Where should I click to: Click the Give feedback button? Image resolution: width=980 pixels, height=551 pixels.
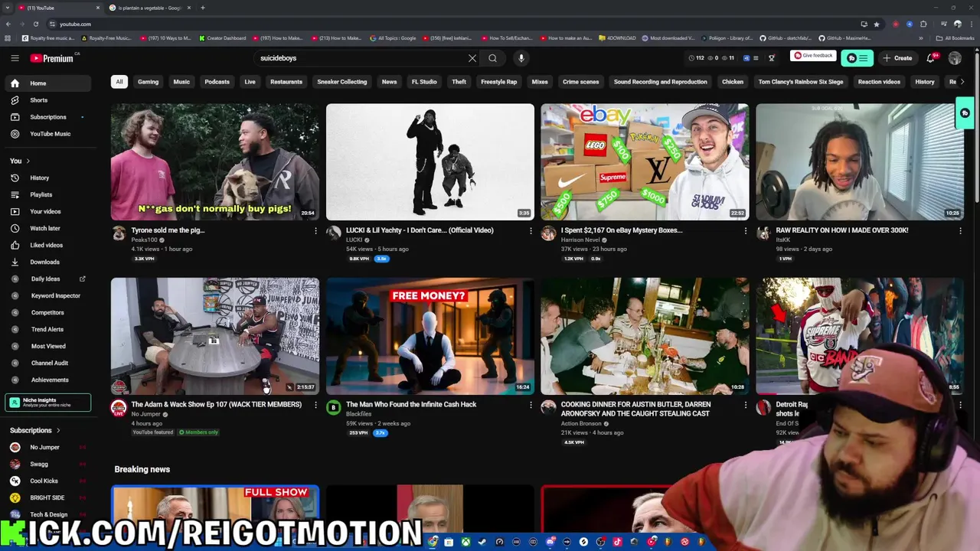click(x=813, y=56)
